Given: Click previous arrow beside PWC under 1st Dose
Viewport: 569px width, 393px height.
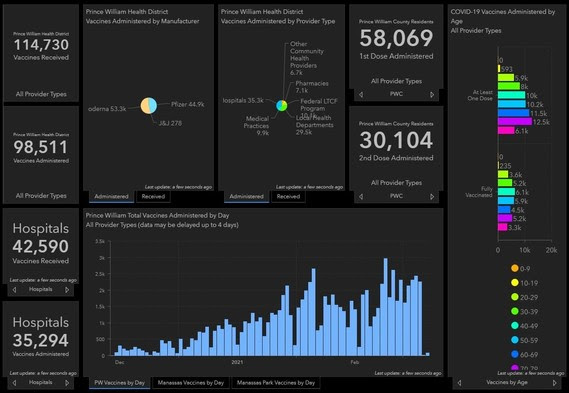Looking at the screenshot, I should coord(361,94).
